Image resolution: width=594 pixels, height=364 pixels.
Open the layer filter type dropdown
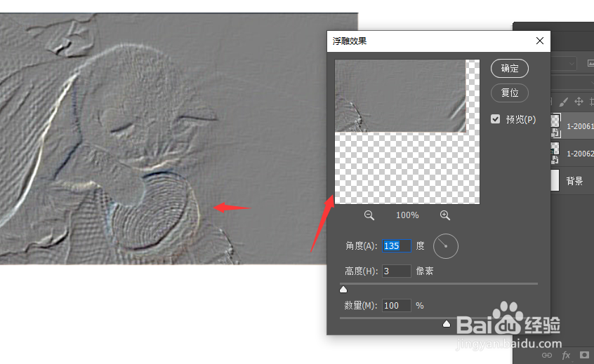[x=564, y=63]
